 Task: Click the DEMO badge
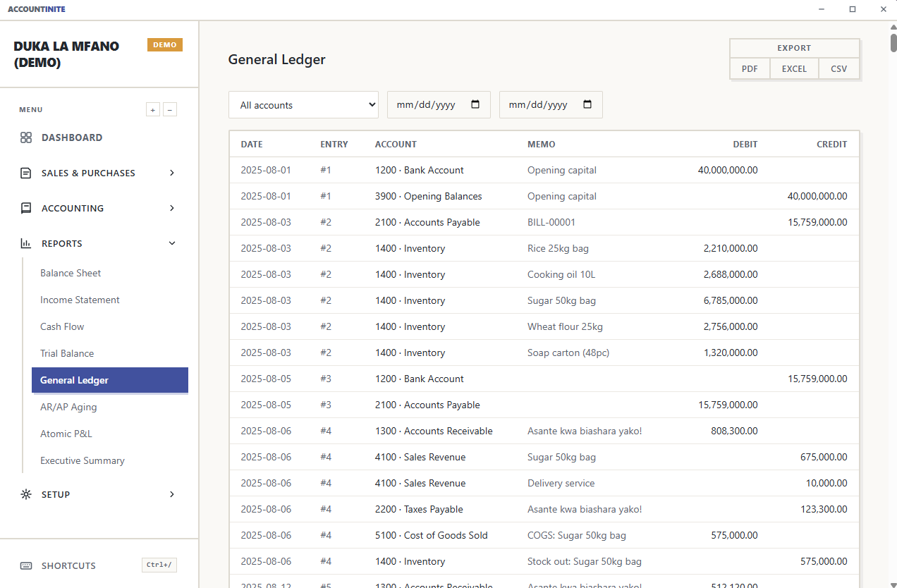(165, 45)
